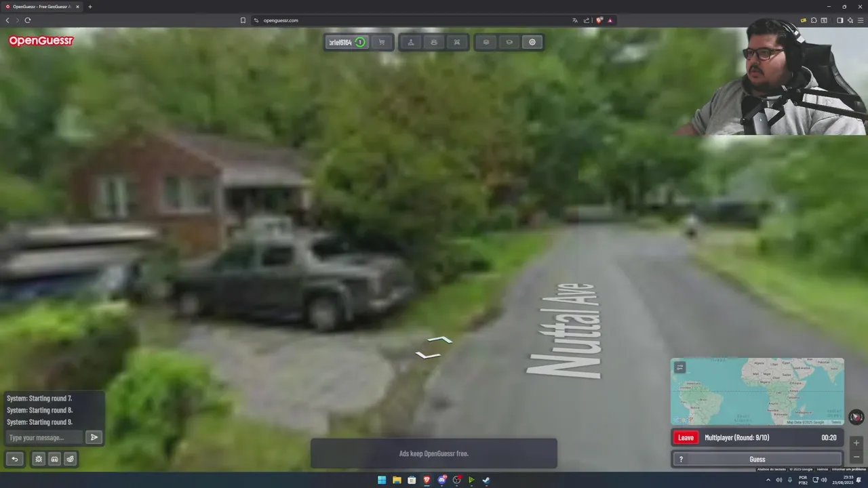Zoom out with the minus button
Screen dimensions: 868x488
[856, 456]
